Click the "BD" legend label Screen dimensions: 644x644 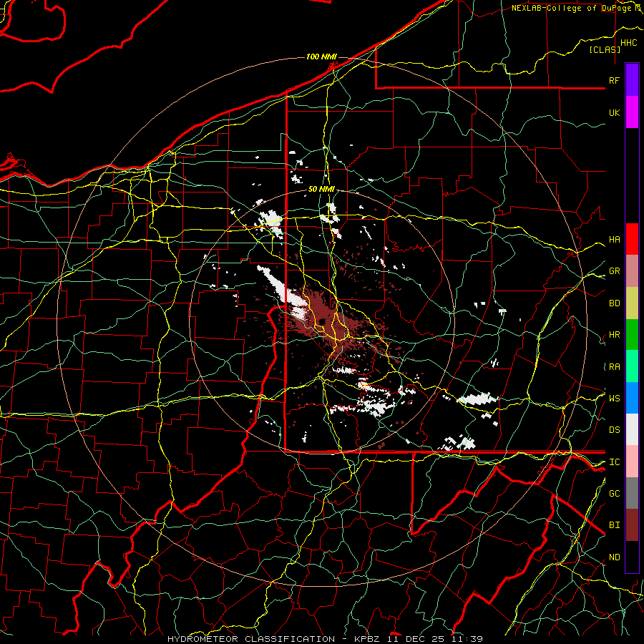614,303
